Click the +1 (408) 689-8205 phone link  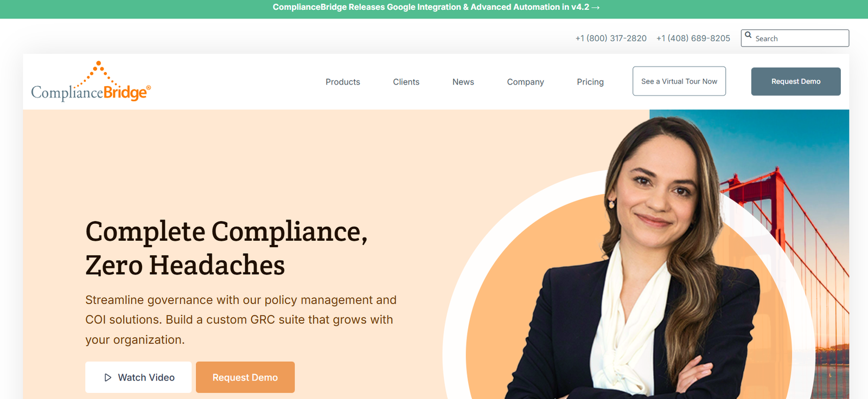pyautogui.click(x=693, y=38)
